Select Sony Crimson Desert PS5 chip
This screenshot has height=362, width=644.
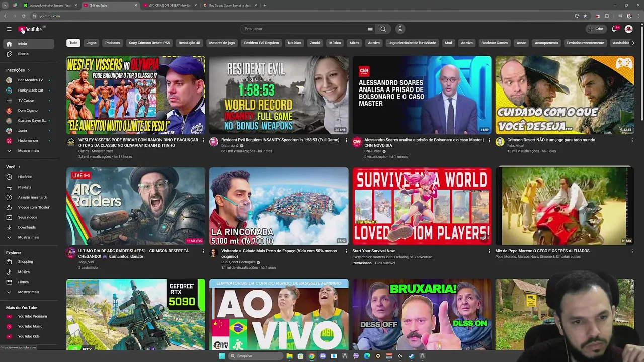pos(149,43)
